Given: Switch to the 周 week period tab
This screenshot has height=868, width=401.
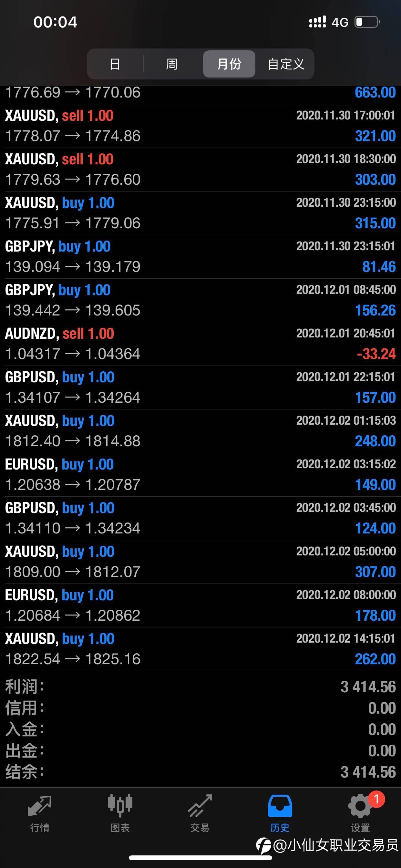Looking at the screenshot, I should click(x=172, y=64).
